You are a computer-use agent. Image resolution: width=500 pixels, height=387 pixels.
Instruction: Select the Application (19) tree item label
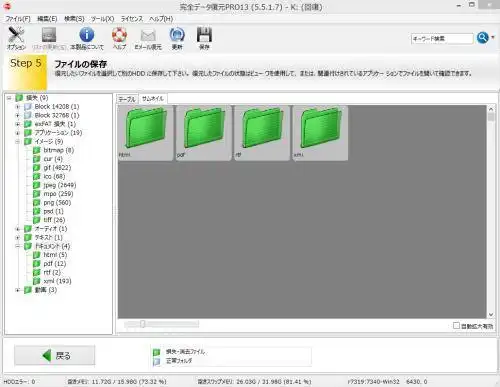coord(58,133)
